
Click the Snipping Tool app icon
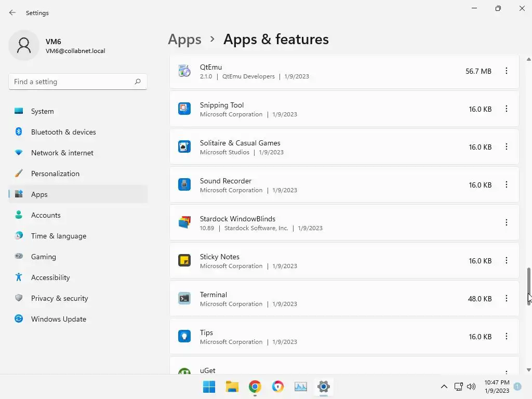point(184,109)
